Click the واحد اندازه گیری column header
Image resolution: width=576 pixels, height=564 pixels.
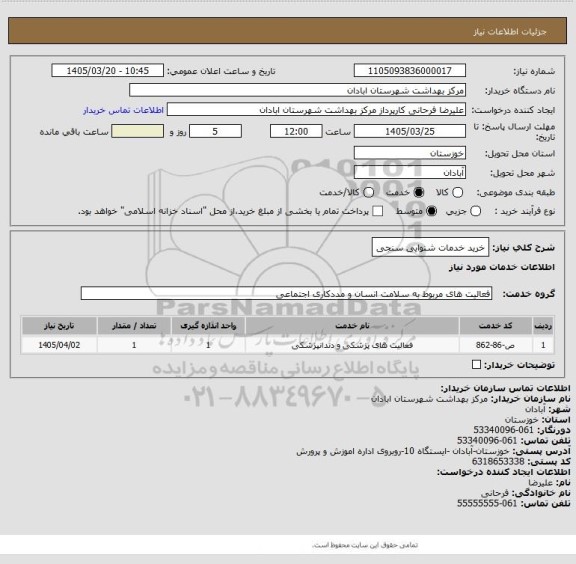coord(208,326)
